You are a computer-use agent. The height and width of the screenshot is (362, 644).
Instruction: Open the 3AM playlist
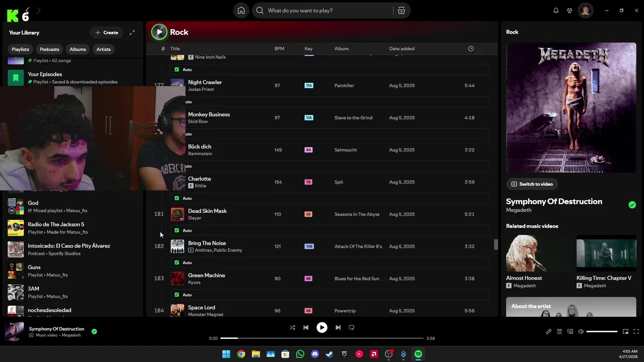(74, 292)
